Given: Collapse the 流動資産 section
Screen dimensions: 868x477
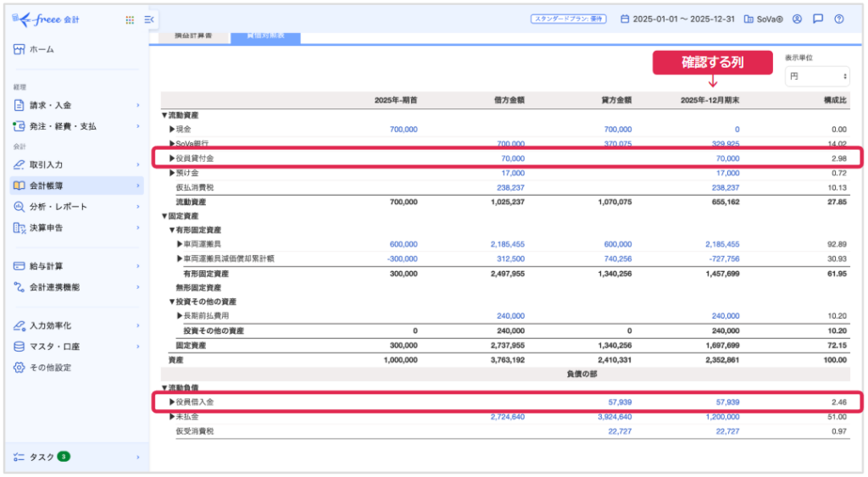Looking at the screenshot, I should [164, 114].
